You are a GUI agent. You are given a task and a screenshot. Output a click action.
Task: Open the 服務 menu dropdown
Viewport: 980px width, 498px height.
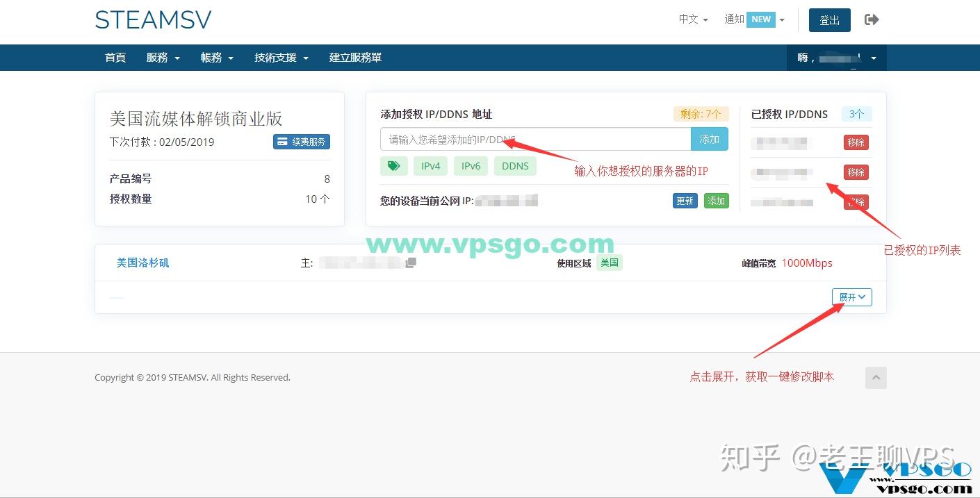click(163, 58)
